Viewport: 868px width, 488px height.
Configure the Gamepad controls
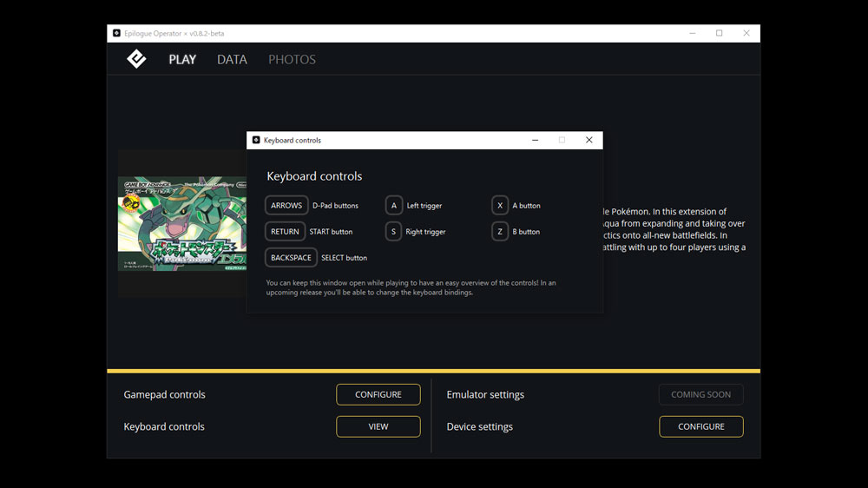(378, 394)
